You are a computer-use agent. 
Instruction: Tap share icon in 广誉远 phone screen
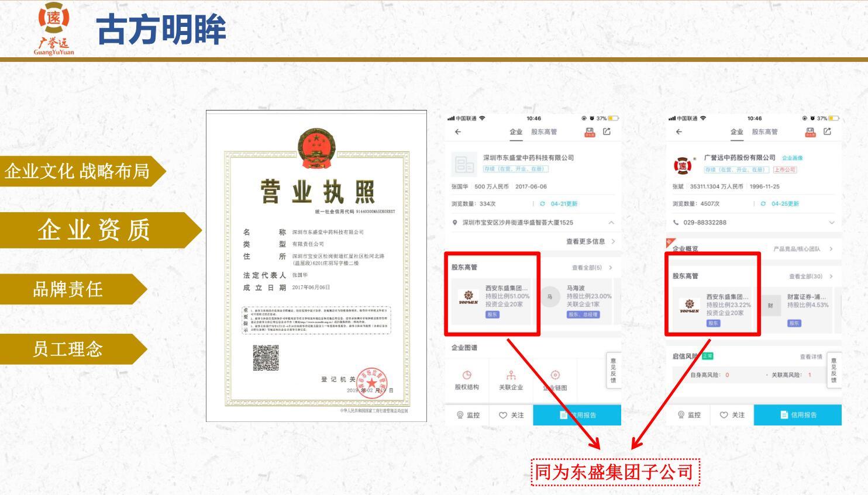pos(827,131)
